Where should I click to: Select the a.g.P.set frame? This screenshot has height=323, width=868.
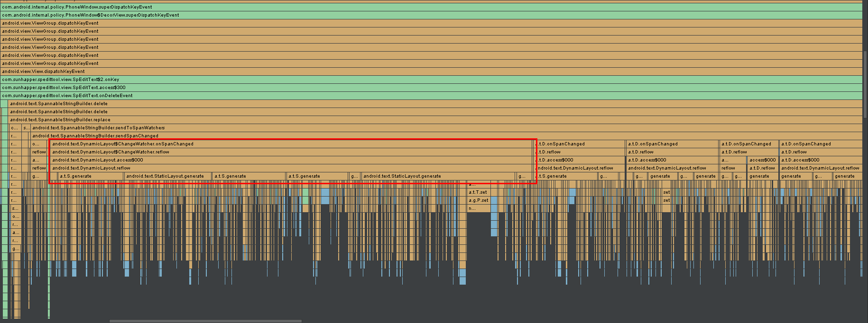[478, 200]
